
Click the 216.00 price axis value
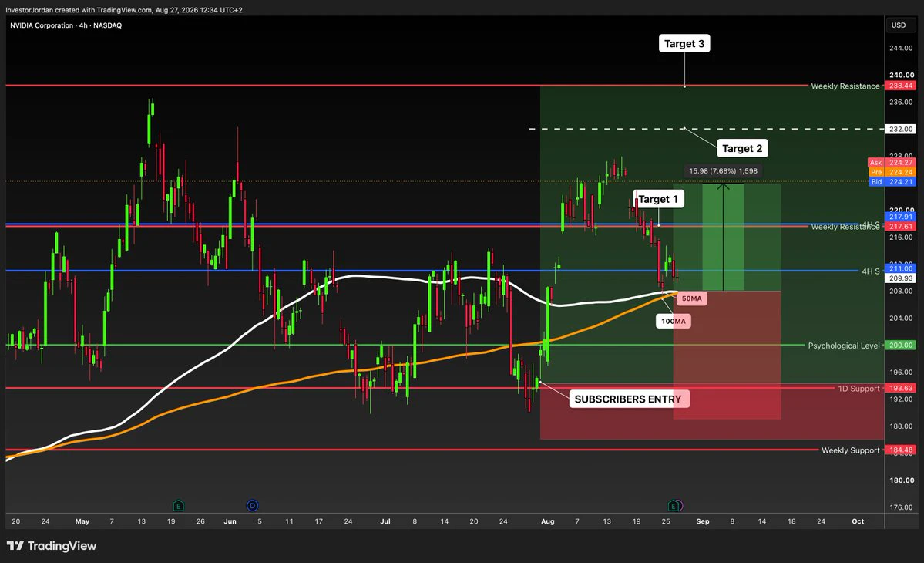901,237
